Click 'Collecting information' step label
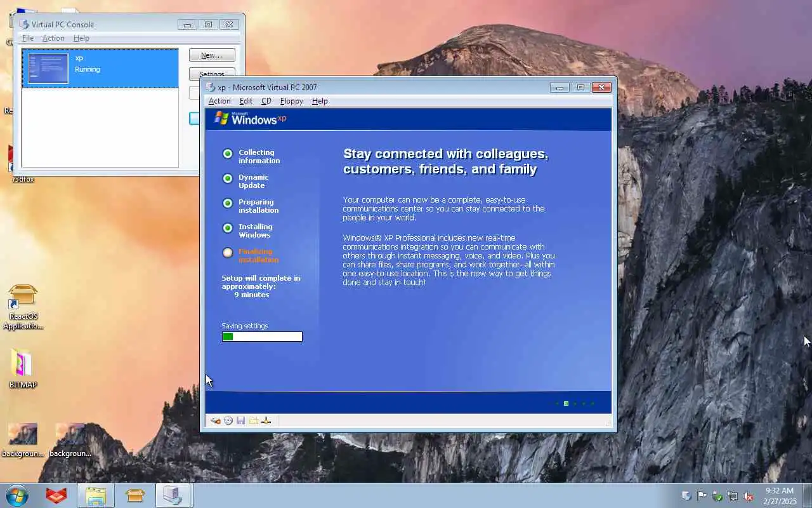 coord(259,156)
